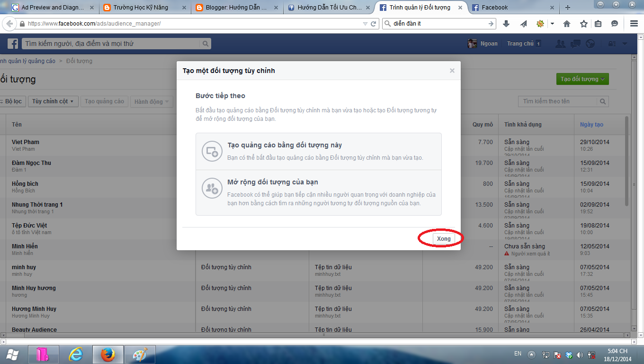This screenshot has height=364, width=644.
Task: Open Facebook messages icon
Action: pyautogui.click(x=575, y=44)
